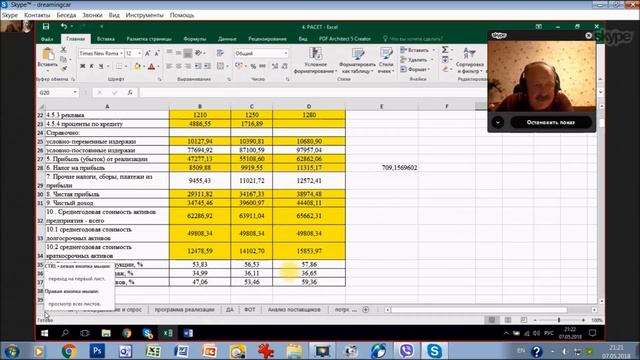This screenshot has height=360, width=640.
Task: Change the text orientation
Action: pos(199,53)
